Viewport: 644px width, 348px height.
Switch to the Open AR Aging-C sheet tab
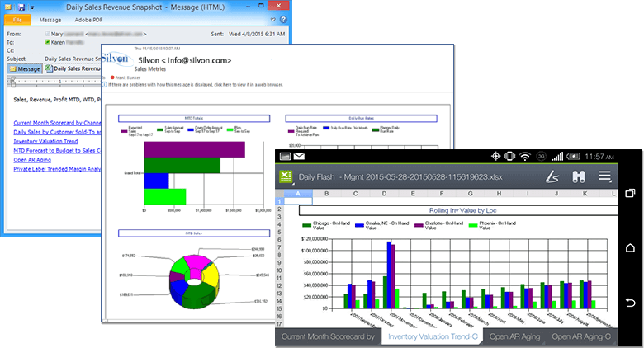tap(581, 336)
